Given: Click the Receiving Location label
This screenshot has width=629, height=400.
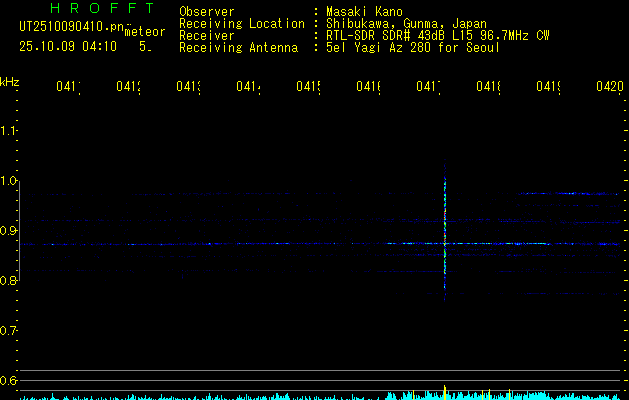Looking at the screenshot, I should click(x=241, y=24).
